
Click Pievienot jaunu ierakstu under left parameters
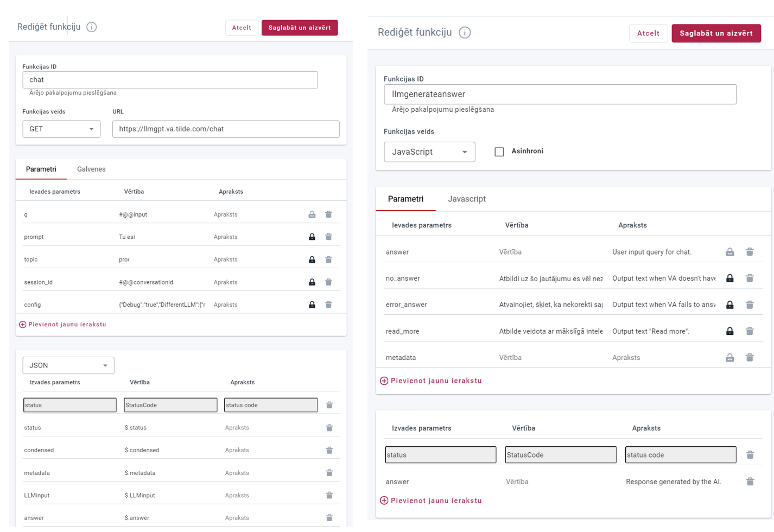(x=63, y=325)
